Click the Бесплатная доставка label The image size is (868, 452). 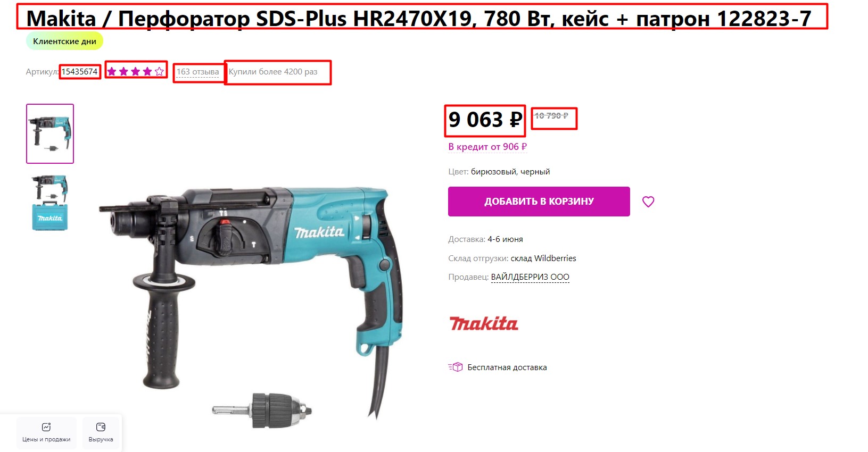[507, 367]
